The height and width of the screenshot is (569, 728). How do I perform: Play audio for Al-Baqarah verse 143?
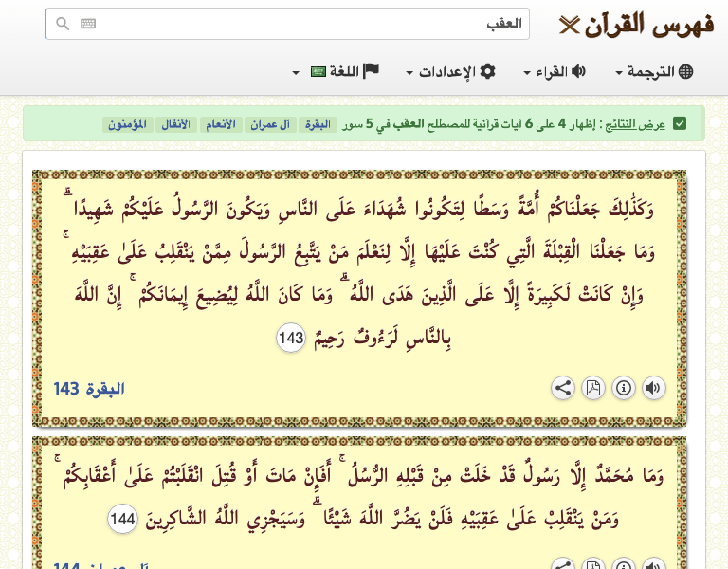click(654, 388)
